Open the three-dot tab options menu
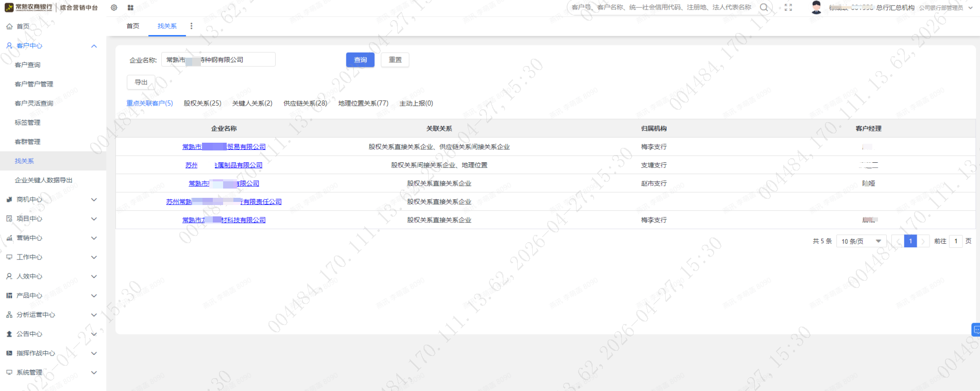Screen dimensions: 980x391 (x=191, y=26)
